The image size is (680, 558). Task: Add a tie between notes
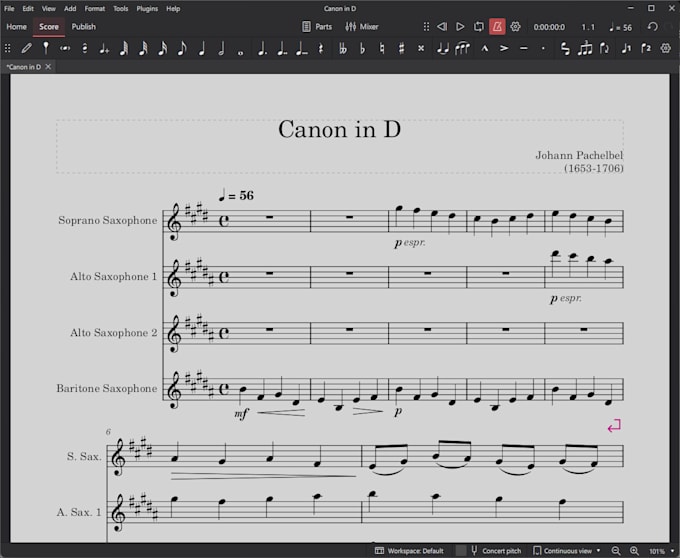(x=442, y=49)
